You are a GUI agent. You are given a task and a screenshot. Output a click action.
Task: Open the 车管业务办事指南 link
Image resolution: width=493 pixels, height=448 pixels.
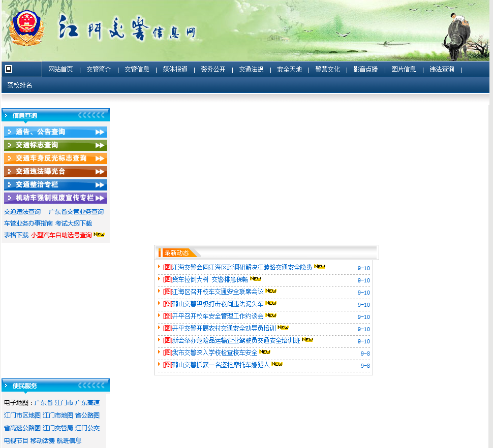coord(28,223)
